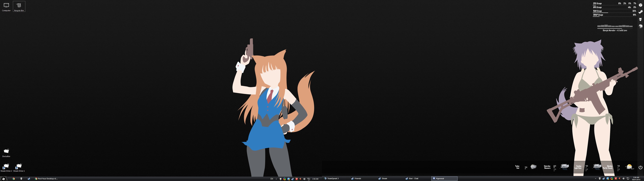644x181 pixels.
Task: Open the Steam Drive 1 shortcut
Action: coord(19,167)
